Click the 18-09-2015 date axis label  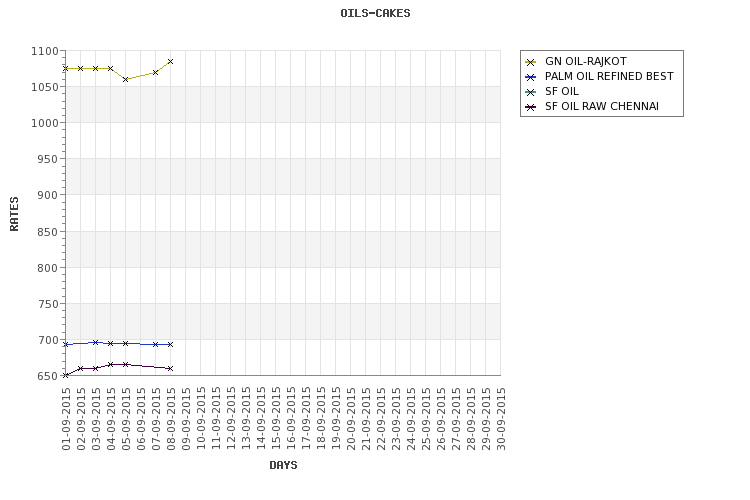[x=321, y=419]
